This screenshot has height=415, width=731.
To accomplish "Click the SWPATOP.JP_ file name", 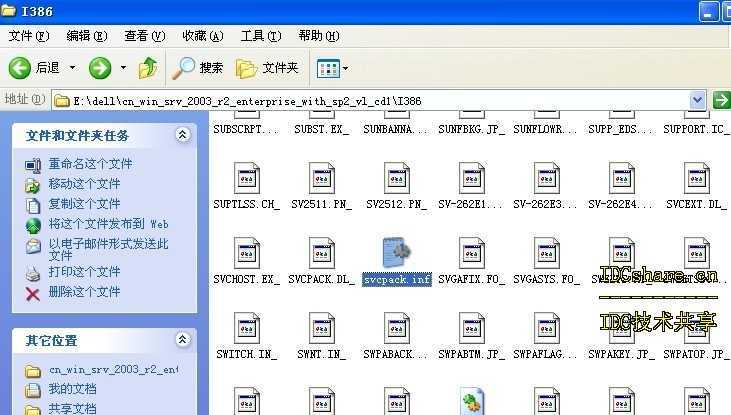I will coord(696,354).
